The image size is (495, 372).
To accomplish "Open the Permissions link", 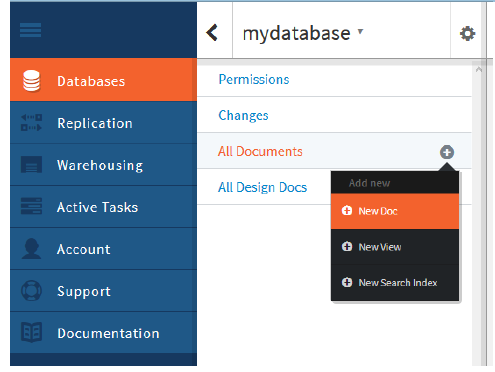I will coord(254,79).
